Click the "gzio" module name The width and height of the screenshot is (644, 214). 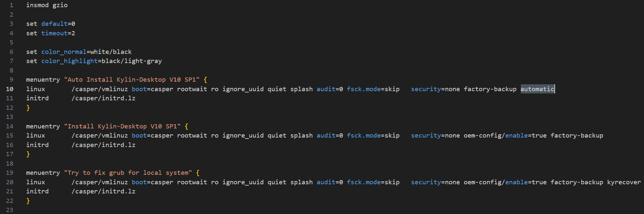(x=60, y=5)
